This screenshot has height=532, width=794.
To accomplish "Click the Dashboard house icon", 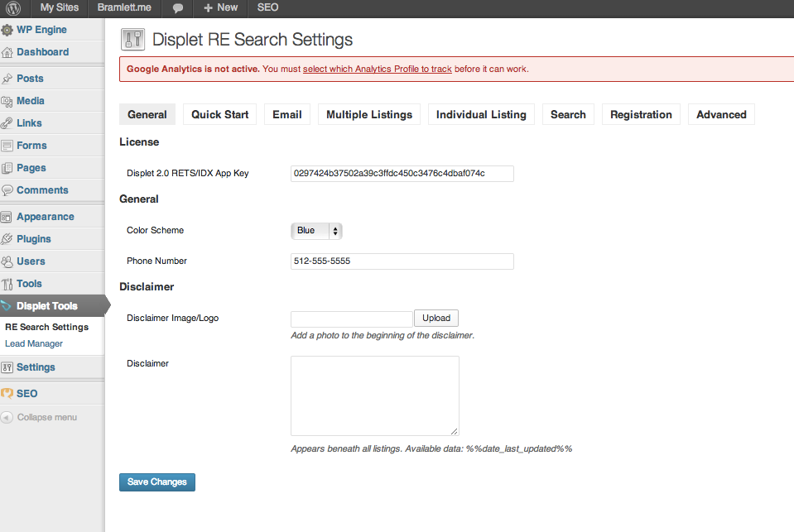I will pyautogui.click(x=7, y=52).
